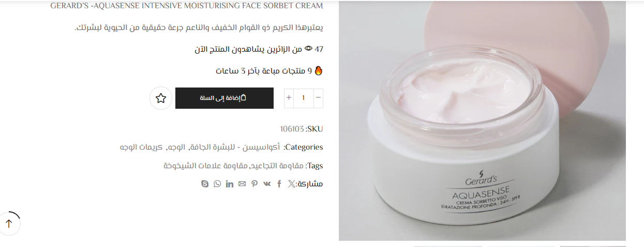
Task: Open the مقاومة علامات الشيخوخة tag link
Action: [206, 166]
